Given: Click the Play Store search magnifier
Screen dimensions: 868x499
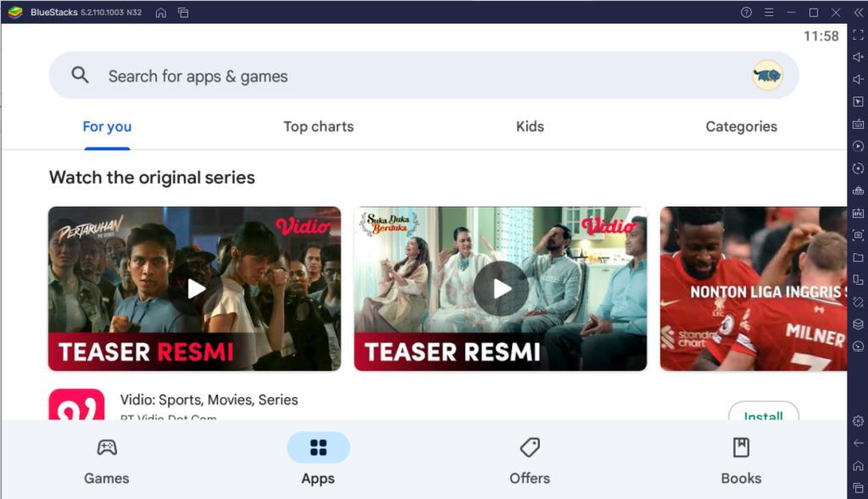Looking at the screenshot, I should [80, 75].
